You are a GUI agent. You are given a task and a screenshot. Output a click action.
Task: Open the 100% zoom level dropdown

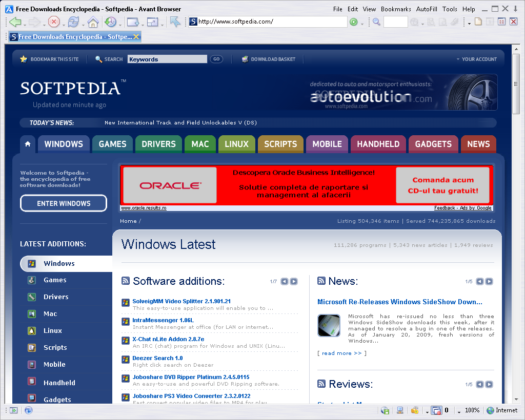coord(459,411)
